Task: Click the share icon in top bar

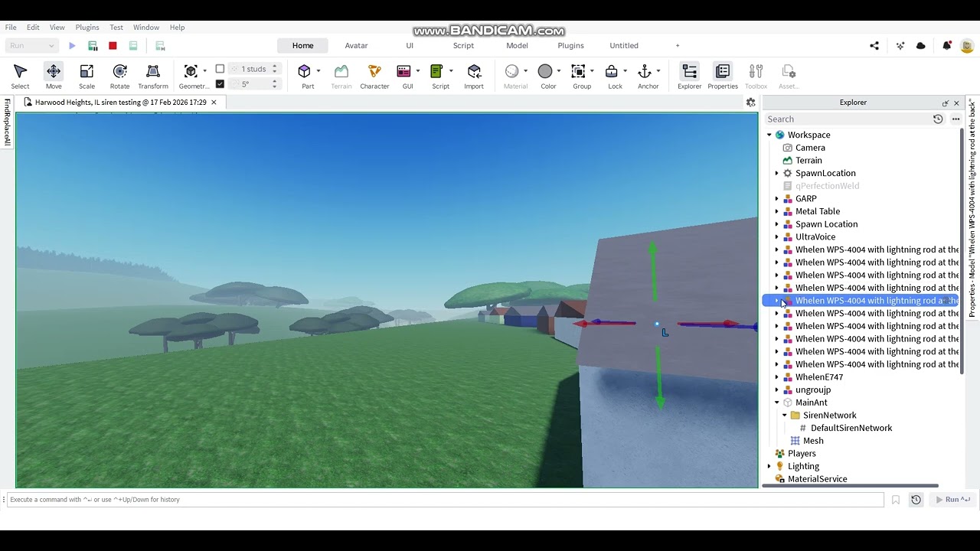Action: [x=874, y=46]
